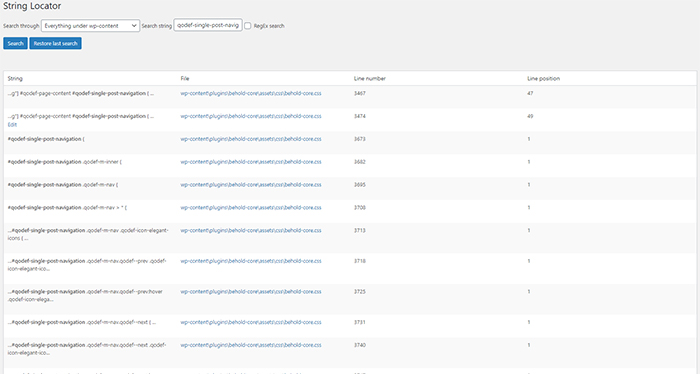Open the beheld-core.css file link for line 3725
Screen dimensions: 700x374
(251, 291)
